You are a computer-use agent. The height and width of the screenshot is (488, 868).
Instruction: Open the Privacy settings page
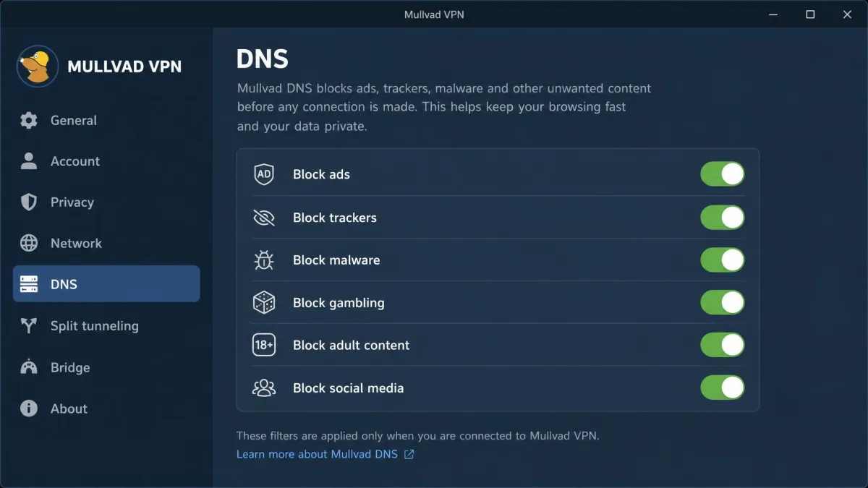point(106,202)
